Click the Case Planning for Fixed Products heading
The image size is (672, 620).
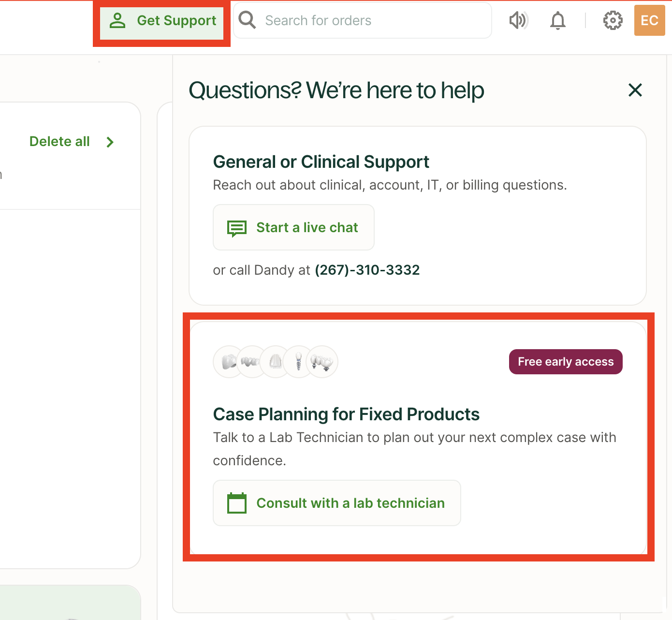tap(346, 414)
